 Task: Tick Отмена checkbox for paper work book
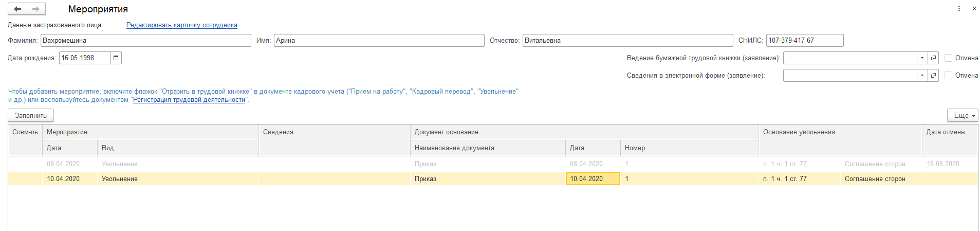949,58
